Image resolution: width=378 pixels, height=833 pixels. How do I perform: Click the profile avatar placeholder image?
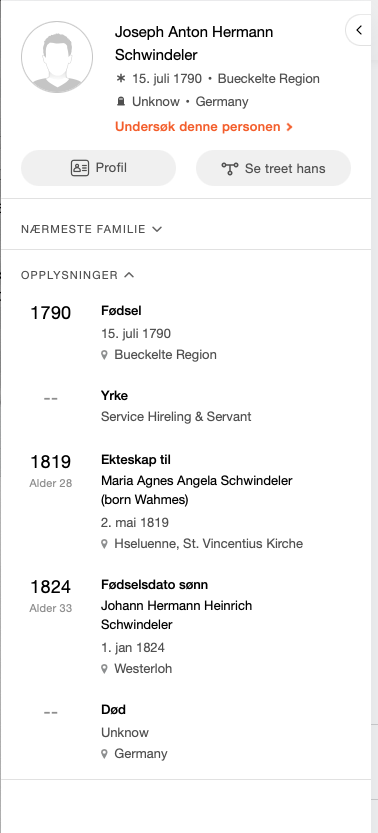(57, 57)
